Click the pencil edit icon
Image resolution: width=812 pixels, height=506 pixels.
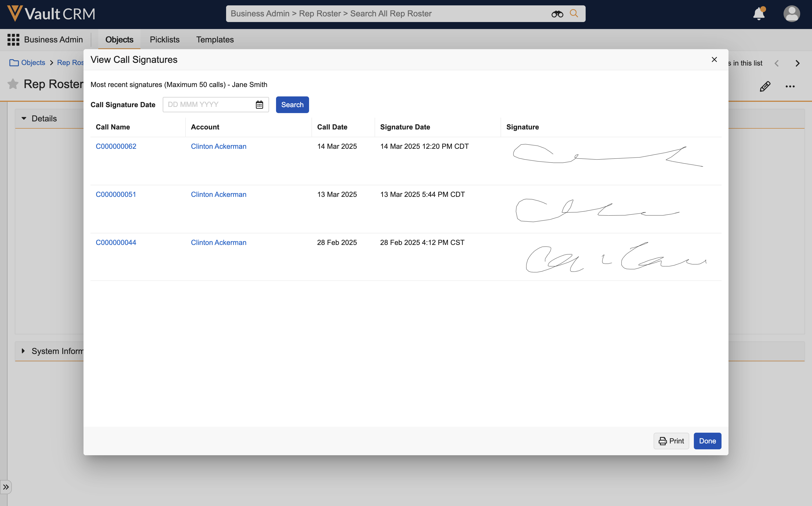[765, 86]
